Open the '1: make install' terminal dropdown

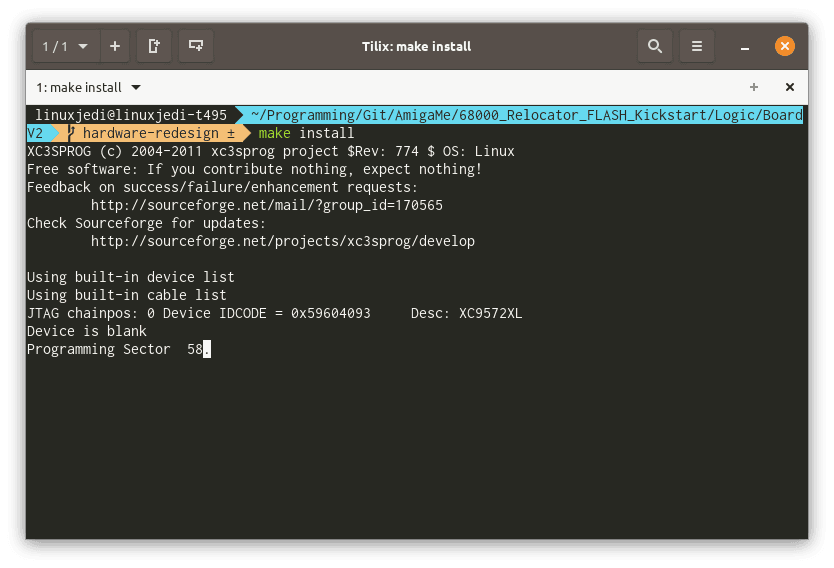88,87
